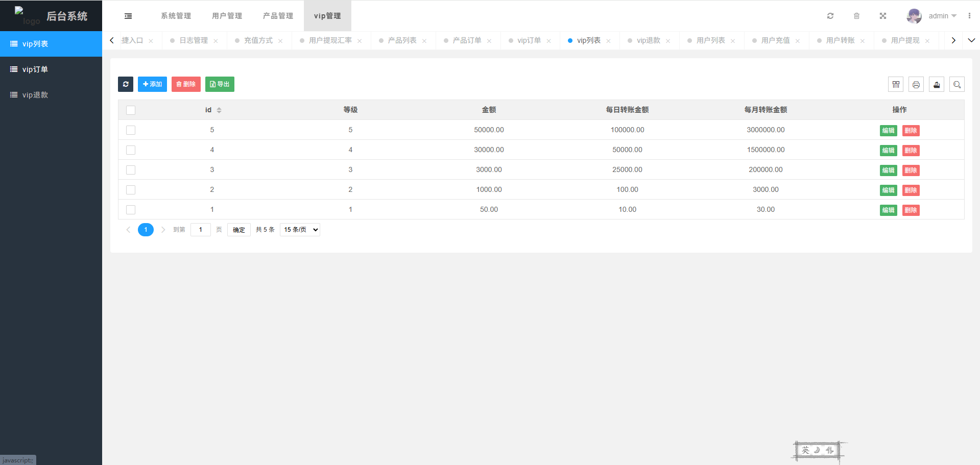Check the checkbox for row id 5

tap(131, 130)
